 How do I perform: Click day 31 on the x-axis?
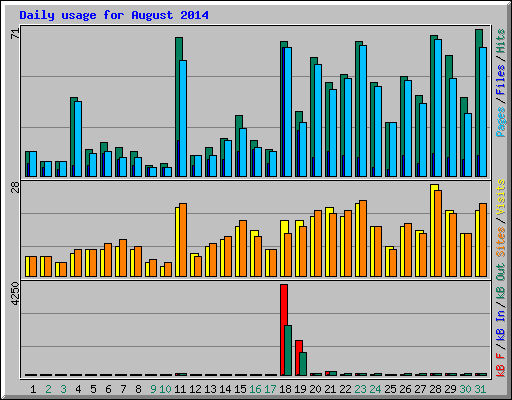pos(480,389)
